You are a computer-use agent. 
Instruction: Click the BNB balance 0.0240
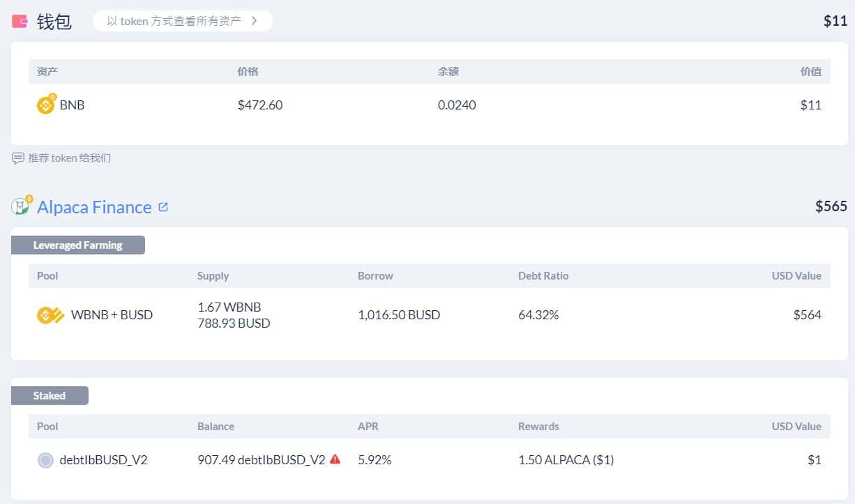tap(457, 105)
